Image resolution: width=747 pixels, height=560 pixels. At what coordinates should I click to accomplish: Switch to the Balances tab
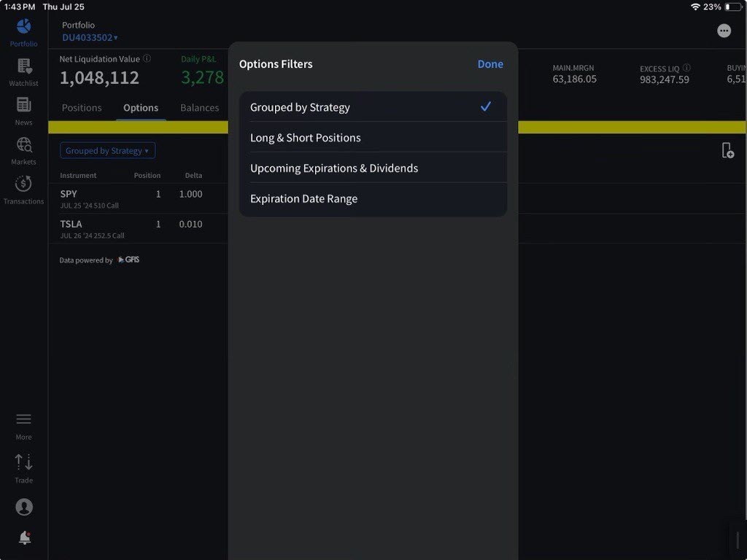[199, 108]
